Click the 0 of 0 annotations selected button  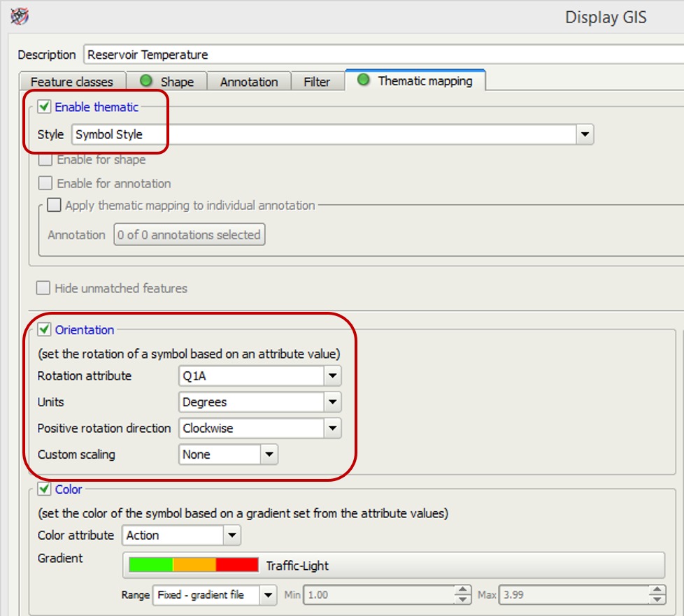click(x=189, y=235)
